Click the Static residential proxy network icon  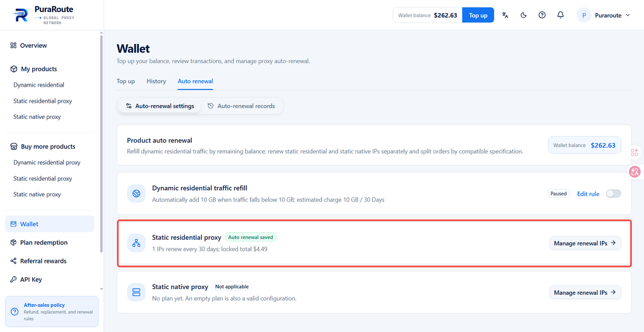136,243
